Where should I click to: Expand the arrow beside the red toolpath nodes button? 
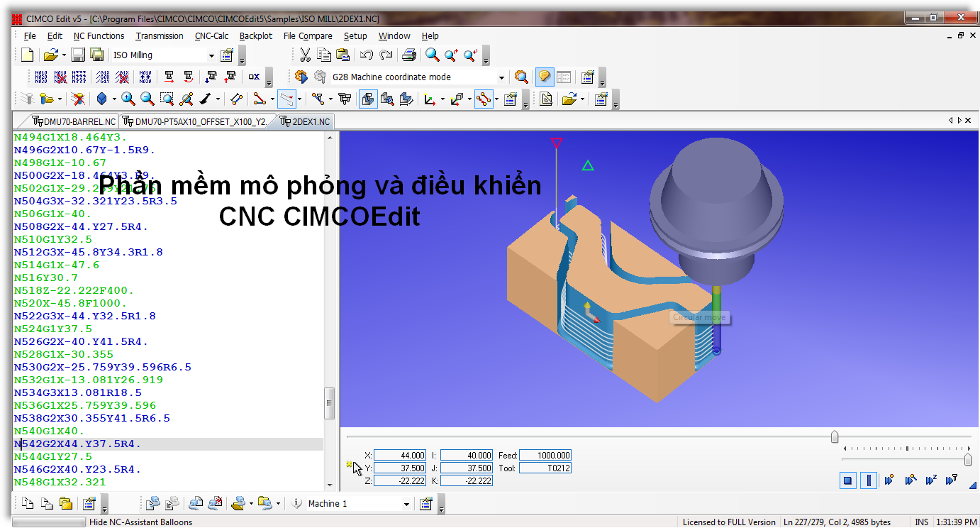(496, 99)
